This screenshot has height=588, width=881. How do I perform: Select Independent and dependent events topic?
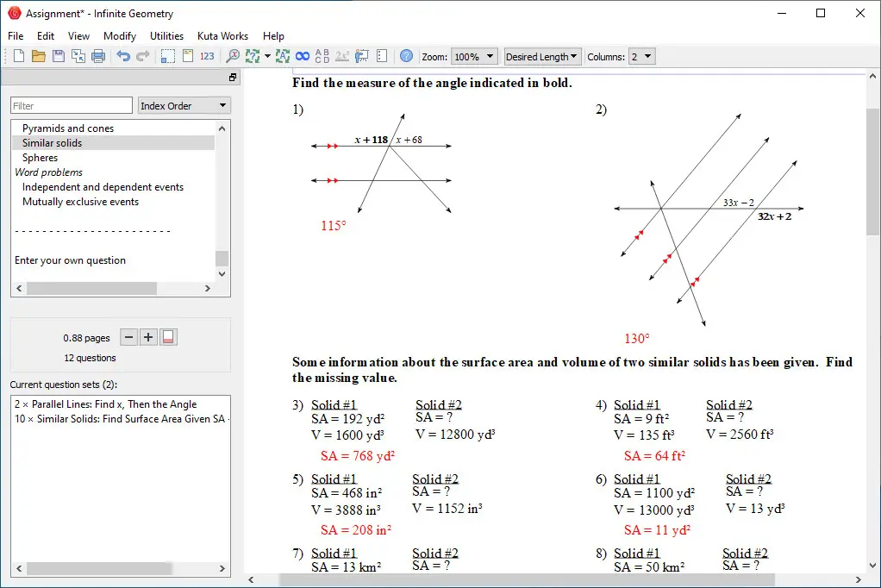coord(103,186)
